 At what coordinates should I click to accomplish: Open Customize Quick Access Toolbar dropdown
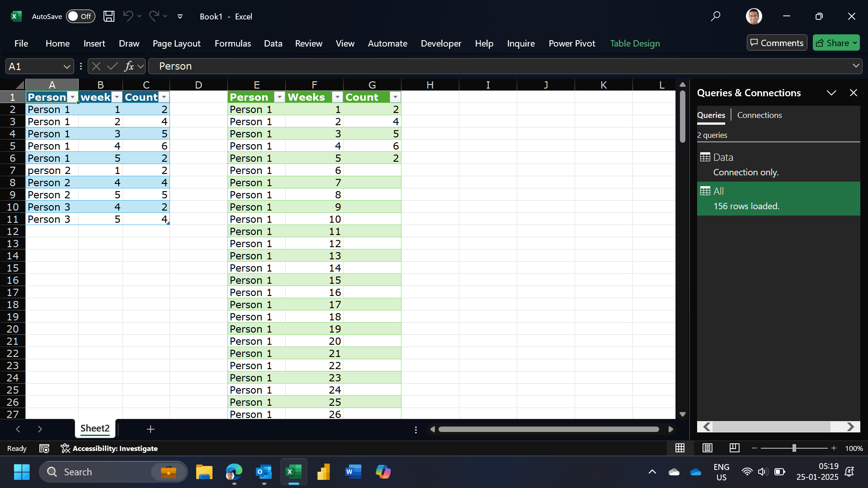(180, 16)
